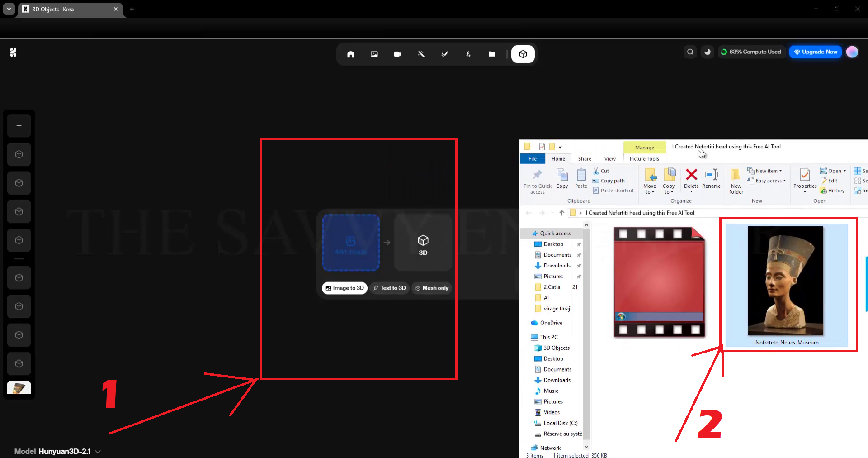Select the 3D cube tool icon

coord(523,54)
